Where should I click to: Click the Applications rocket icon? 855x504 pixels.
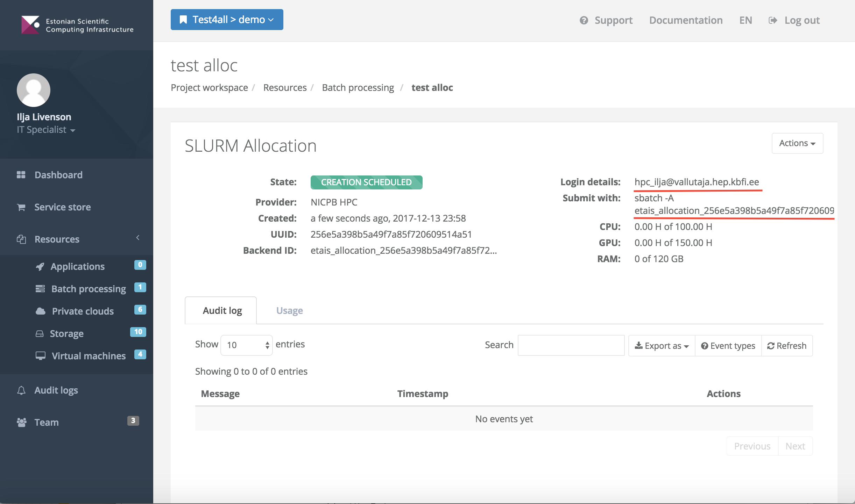(x=40, y=267)
